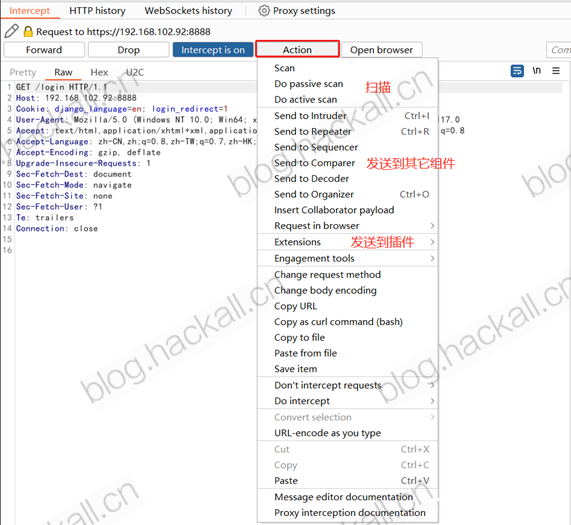Click the Open browser button

(381, 50)
